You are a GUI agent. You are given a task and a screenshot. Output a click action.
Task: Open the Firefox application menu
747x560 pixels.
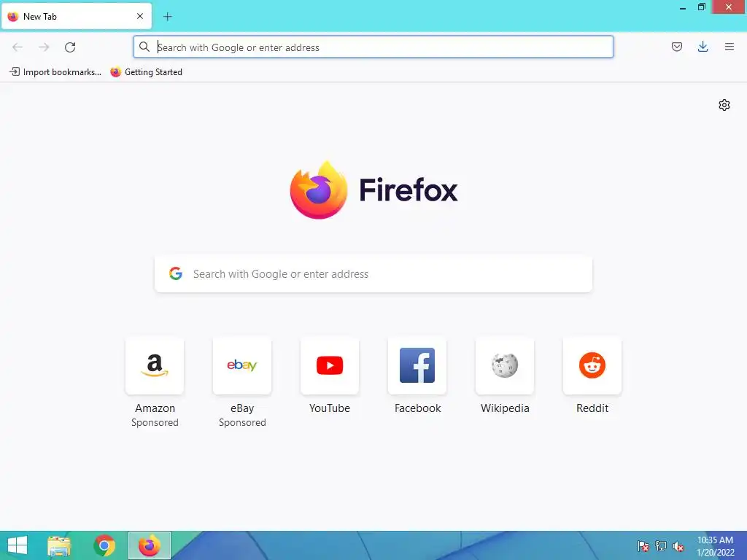pyautogui.click(x=729, y=47)
